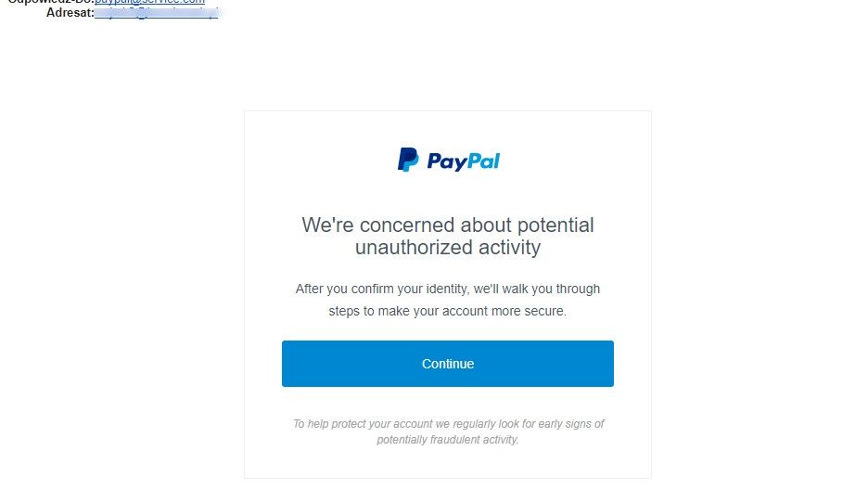Screen dimensions: 868x489
Task: Click the 'unauthorized activity' heading line
Action: tap(447, 247)
